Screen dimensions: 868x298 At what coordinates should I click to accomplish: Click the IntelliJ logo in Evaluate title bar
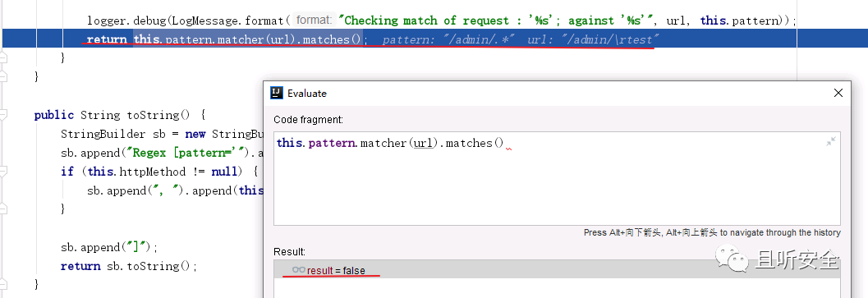tap(276, 93)
